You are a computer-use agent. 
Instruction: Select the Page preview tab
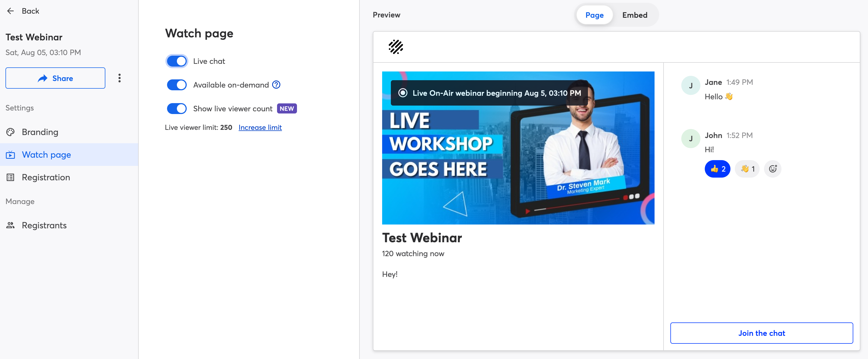coord(594,15)
